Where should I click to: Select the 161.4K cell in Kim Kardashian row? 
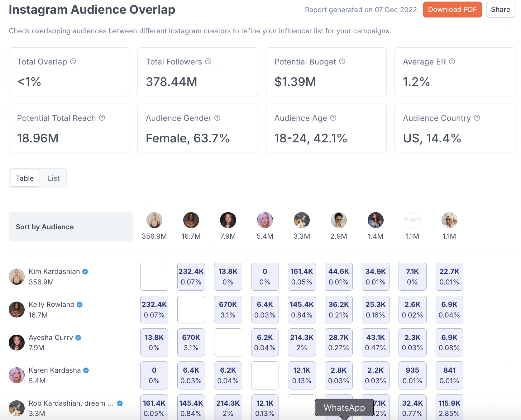click(302, 277)
